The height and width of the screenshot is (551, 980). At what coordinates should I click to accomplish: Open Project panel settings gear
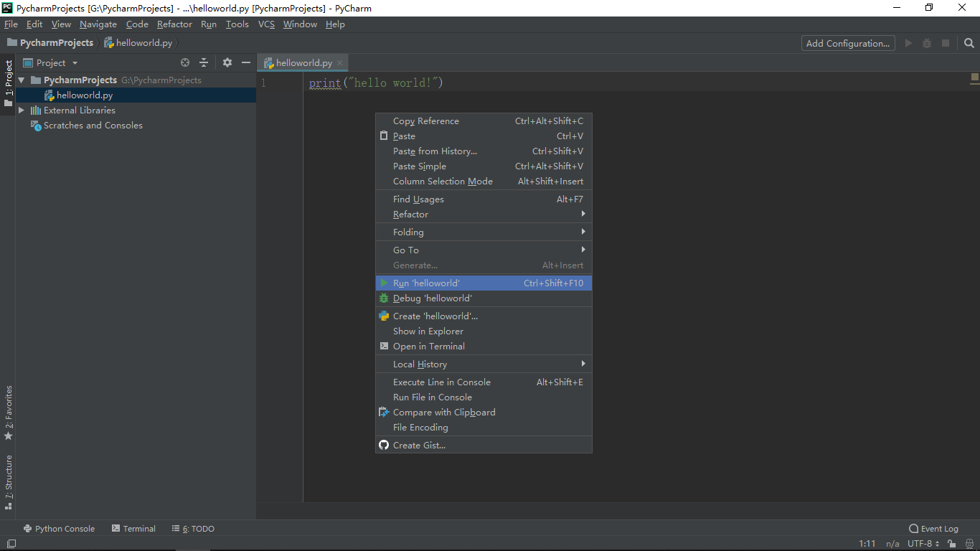(227, 62)
